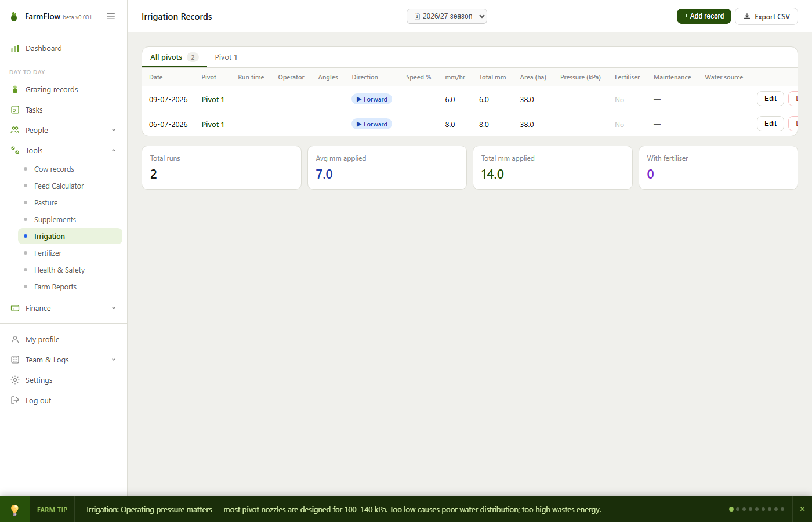Click the FarmFlow logo icon
Viewport: 812px width, 522px height.
click(14, 17)
